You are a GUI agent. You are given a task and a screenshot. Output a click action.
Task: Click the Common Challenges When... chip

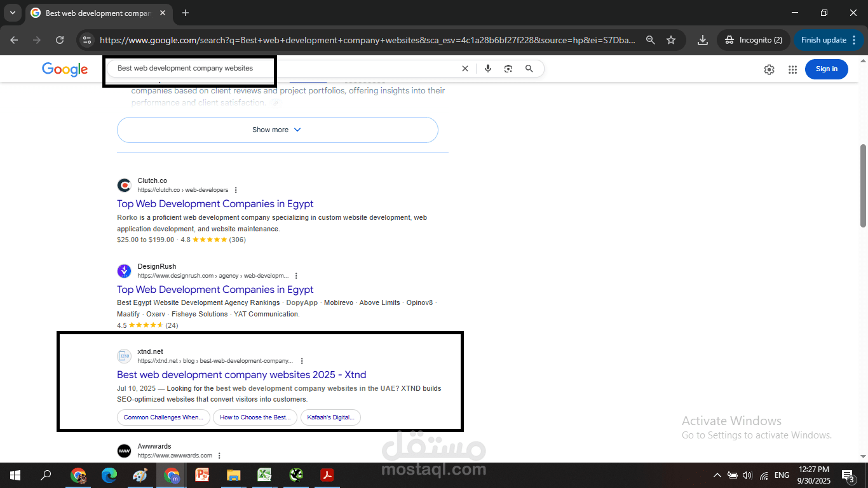coord(163,417)
